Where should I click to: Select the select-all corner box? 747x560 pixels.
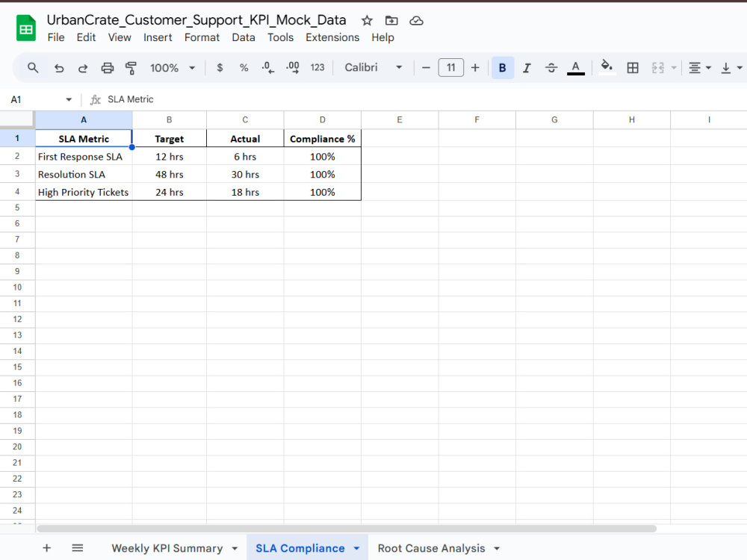point(17,120)
